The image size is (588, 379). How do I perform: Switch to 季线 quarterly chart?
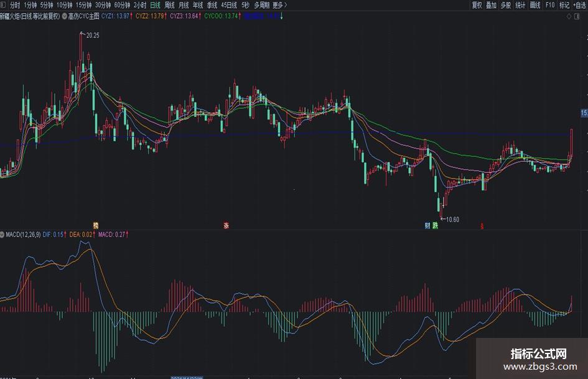click(212, 5)
